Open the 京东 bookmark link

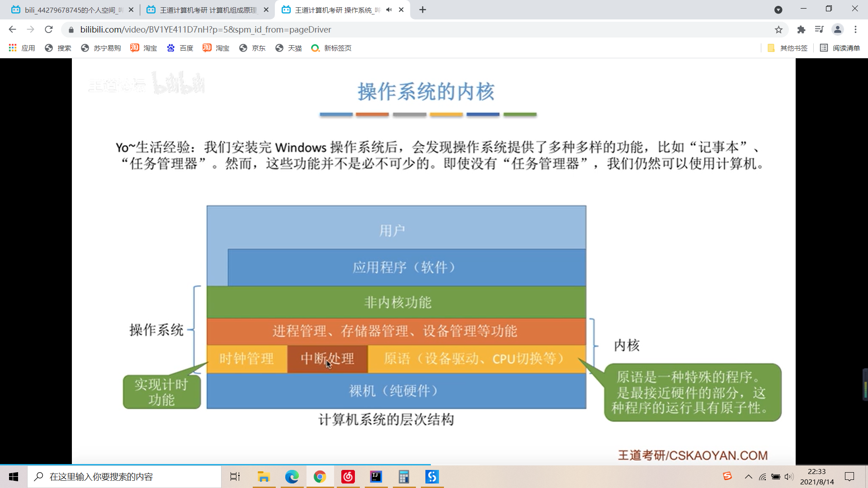[x=252, y=48]
